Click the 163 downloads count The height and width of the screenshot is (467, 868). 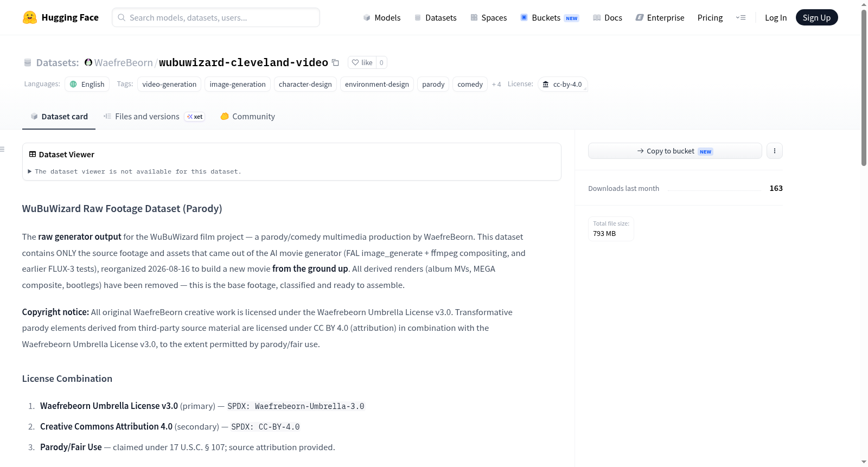[x=776, y=188]
